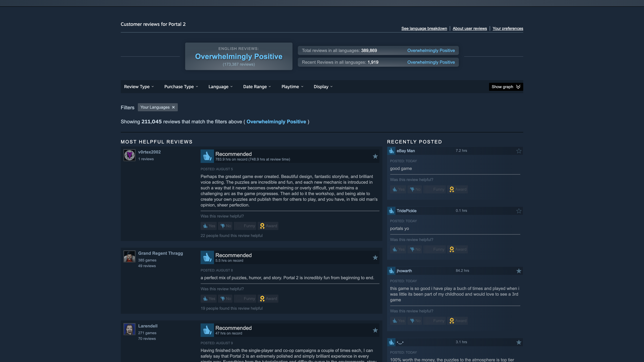Click outline star on TridePickle's review
Viewport: 644px width, 362px height.
click(x=519, y=211)
